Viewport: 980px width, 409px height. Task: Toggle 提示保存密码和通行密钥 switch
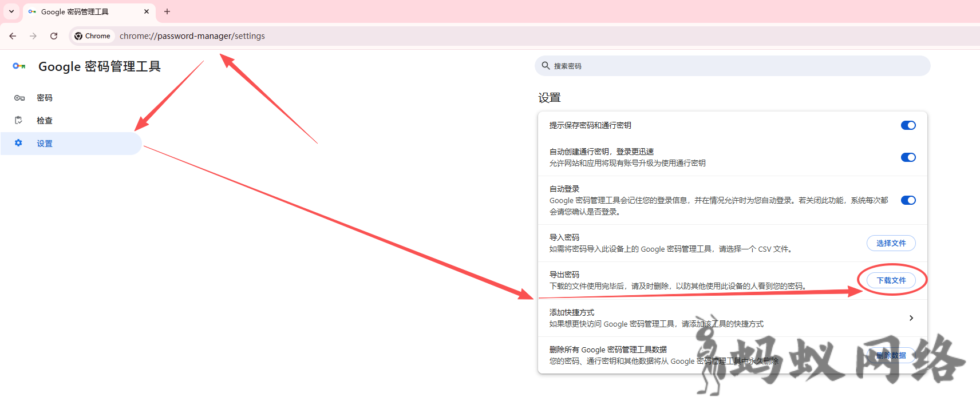[908, 125]
